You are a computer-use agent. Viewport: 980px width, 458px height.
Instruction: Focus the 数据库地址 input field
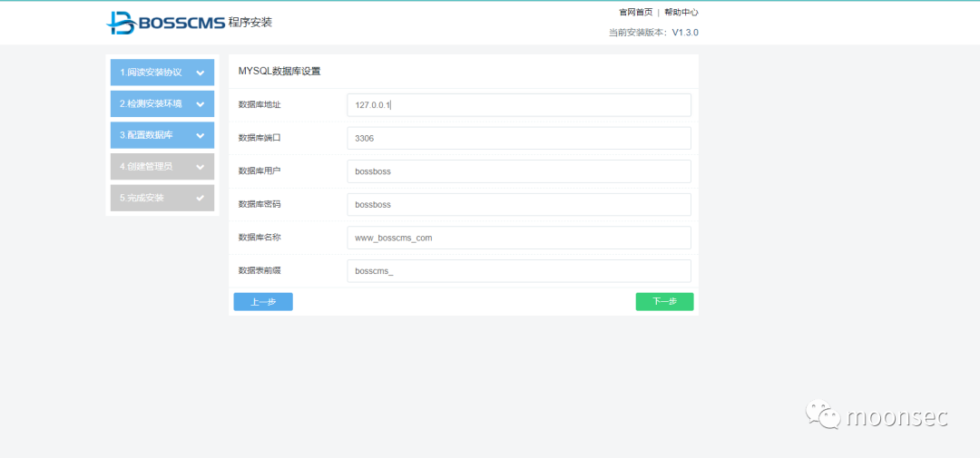point(519,105)
